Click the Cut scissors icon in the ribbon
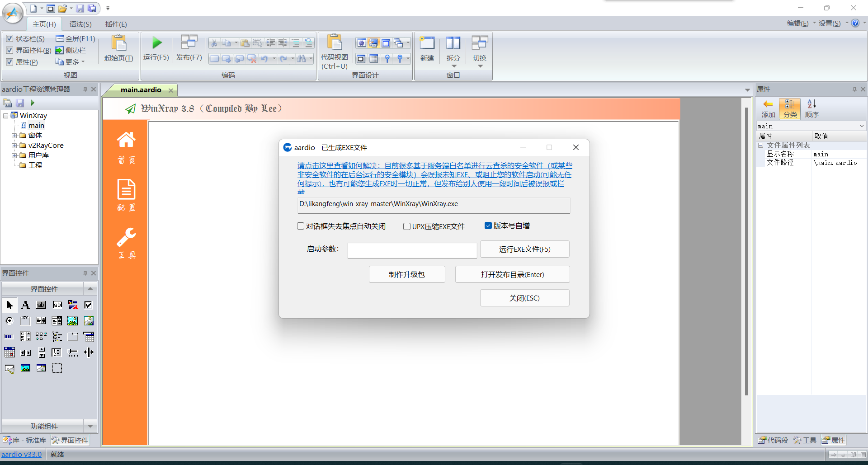This screenshot has height=465, width=868. pos(214,43)
